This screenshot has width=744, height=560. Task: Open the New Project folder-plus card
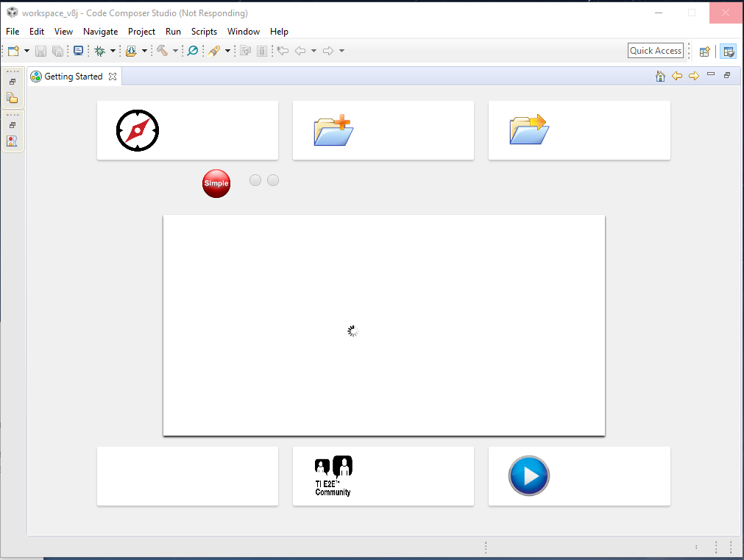pos(383,130)
